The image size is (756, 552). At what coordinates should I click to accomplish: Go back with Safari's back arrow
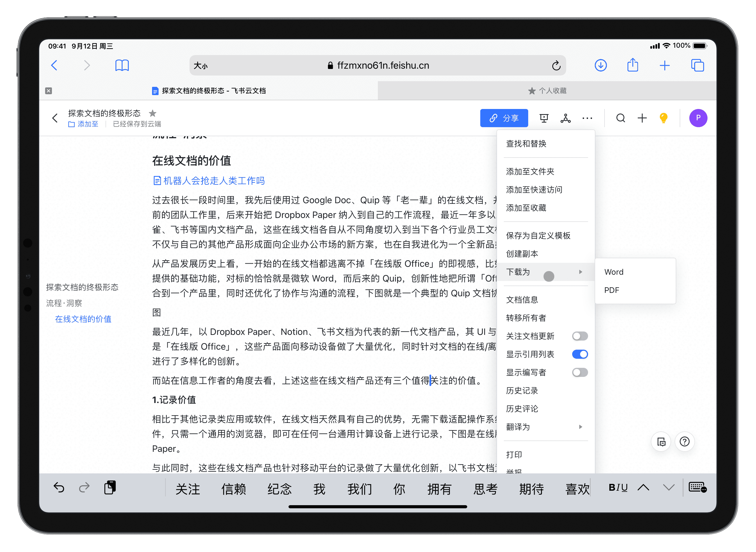click(54, 65)
